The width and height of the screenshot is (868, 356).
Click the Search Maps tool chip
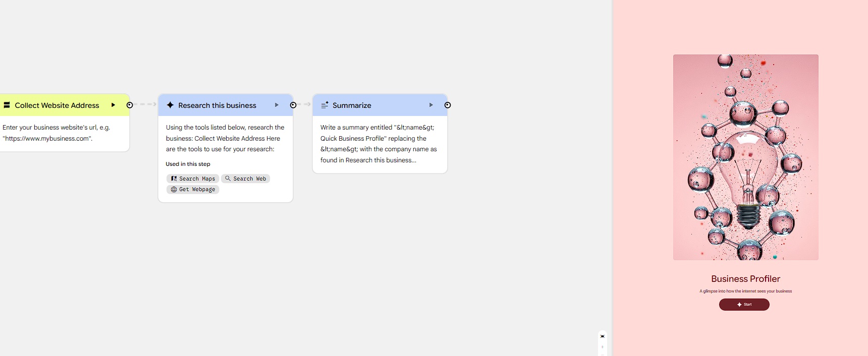click(193, 179)
